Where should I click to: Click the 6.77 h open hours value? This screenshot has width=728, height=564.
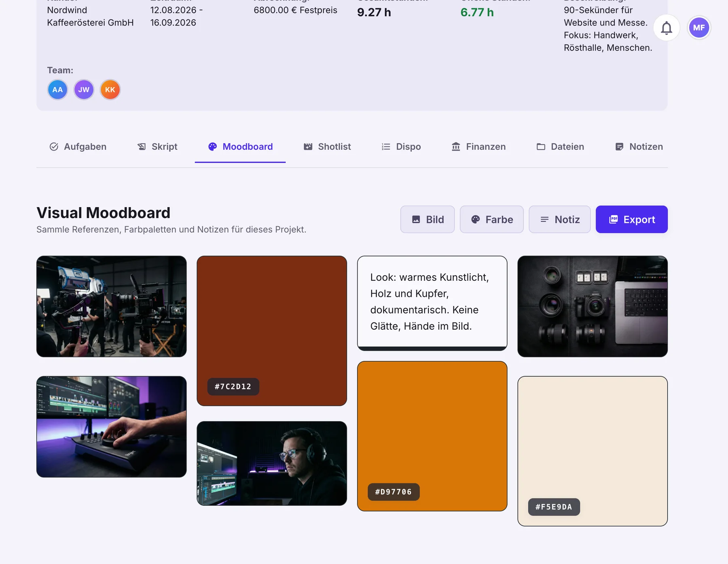[477, 13]
